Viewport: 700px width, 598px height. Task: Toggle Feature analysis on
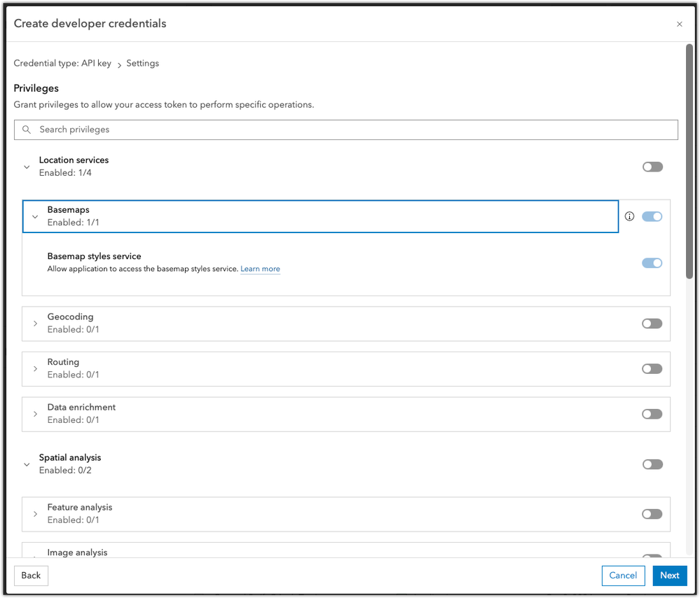[x=652, y=514]
